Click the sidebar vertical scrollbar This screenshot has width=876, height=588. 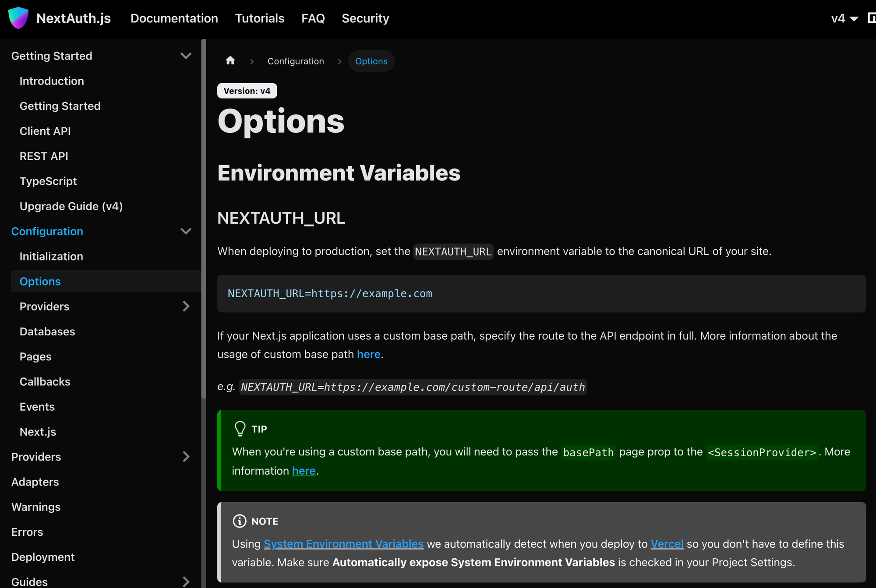point(204,219)
